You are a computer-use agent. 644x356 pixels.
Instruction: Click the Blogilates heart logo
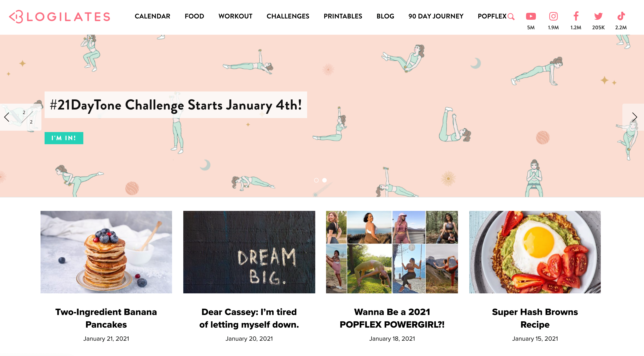coord(16,17)
